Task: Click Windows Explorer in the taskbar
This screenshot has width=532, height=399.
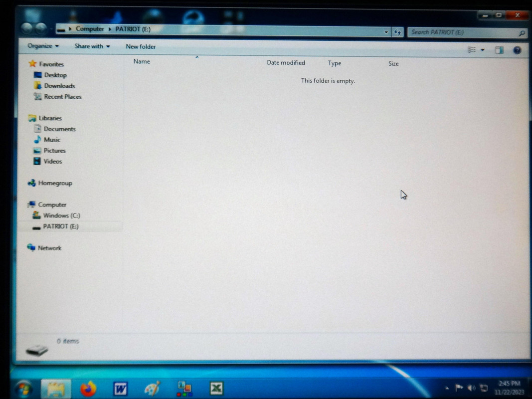Action: pyautogui.click(x=56, y=389)
